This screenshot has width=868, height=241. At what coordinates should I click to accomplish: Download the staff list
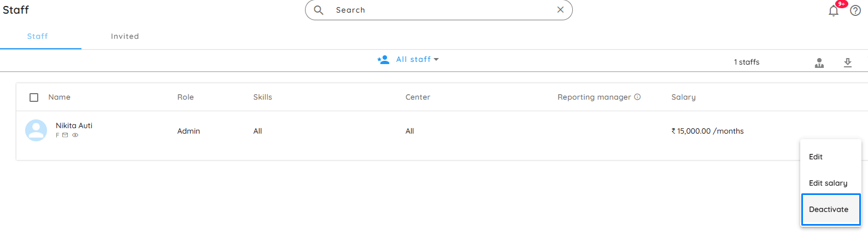pyautogui.click(x=848, y=62)
